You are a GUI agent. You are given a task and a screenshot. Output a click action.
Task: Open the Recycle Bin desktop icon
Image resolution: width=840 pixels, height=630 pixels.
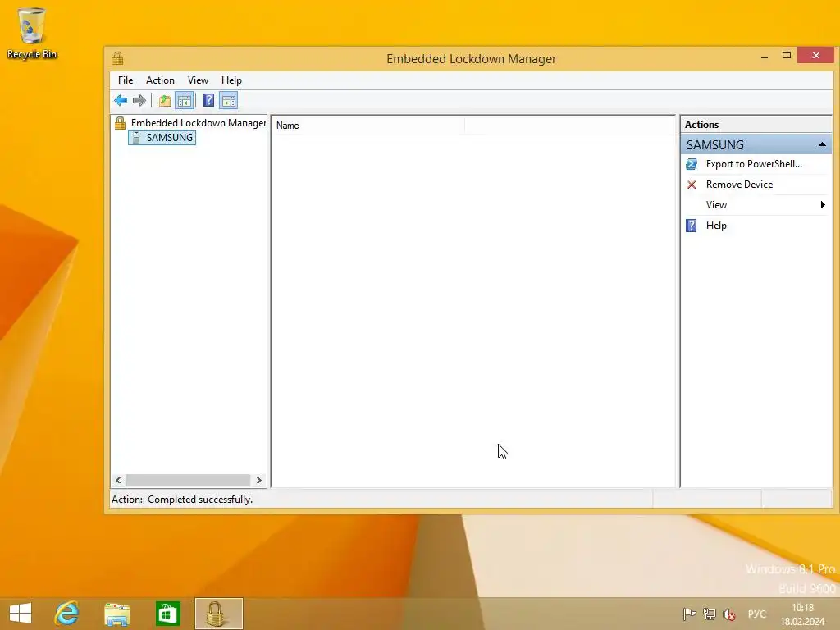point(32,34)
